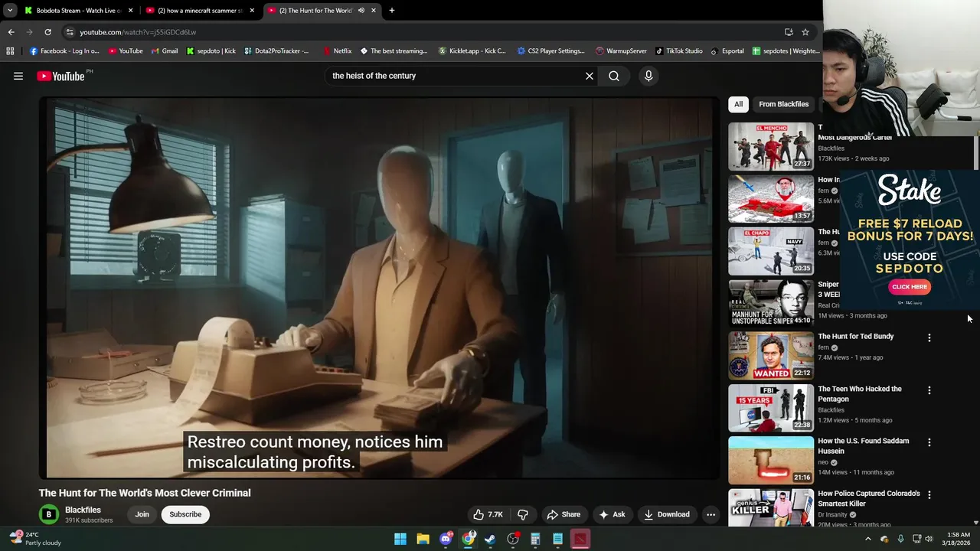The image size is (980, 551).
Task: Mute The Hunt for The World tab audio
Action: pos(361,11)
